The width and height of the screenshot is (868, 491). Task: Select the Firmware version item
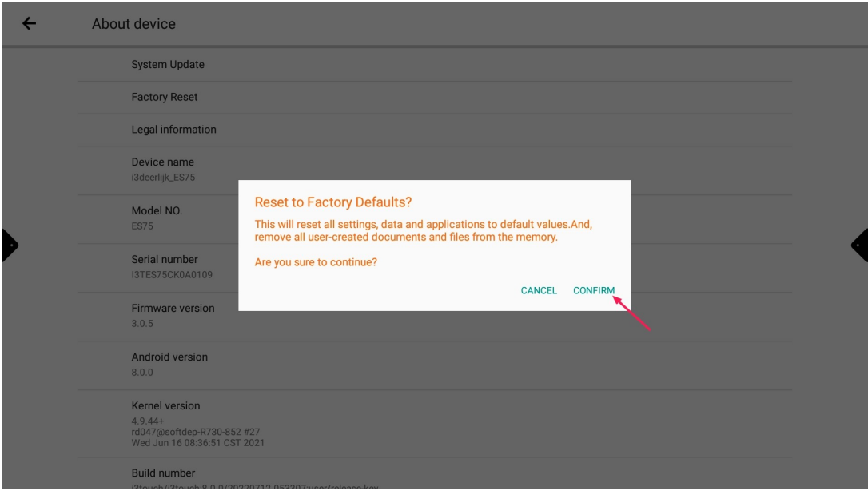173,315
